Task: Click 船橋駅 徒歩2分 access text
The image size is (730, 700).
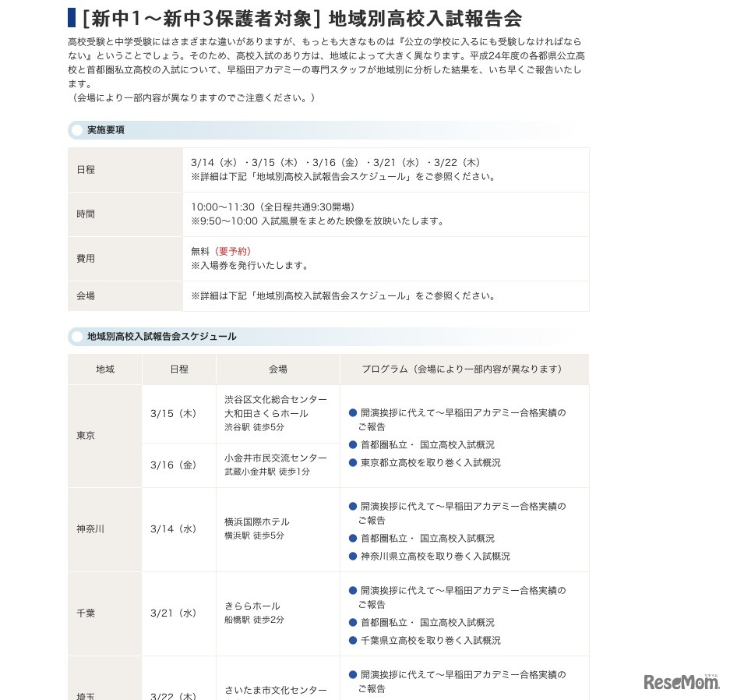Action: [x=254, y=620]
